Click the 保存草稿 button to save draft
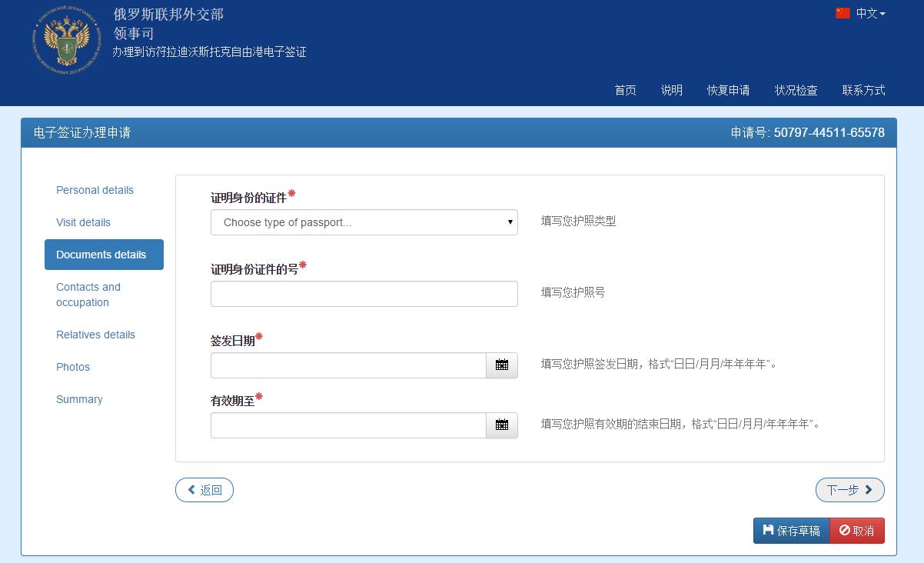 (791, 530)
